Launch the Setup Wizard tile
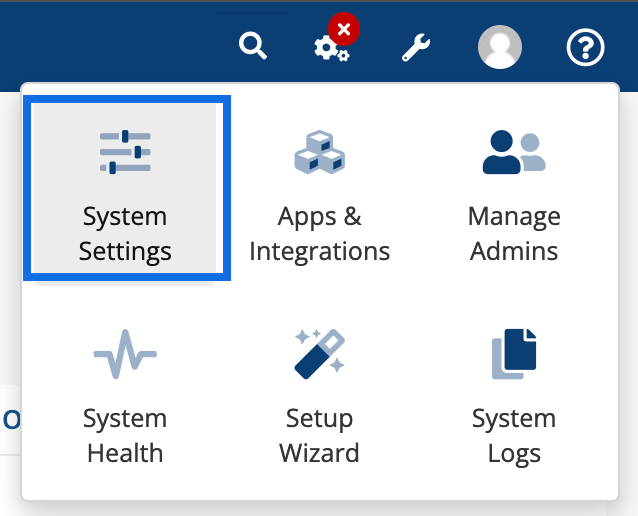The width and height of the screenshot is (638, 516). coord(320,395)
